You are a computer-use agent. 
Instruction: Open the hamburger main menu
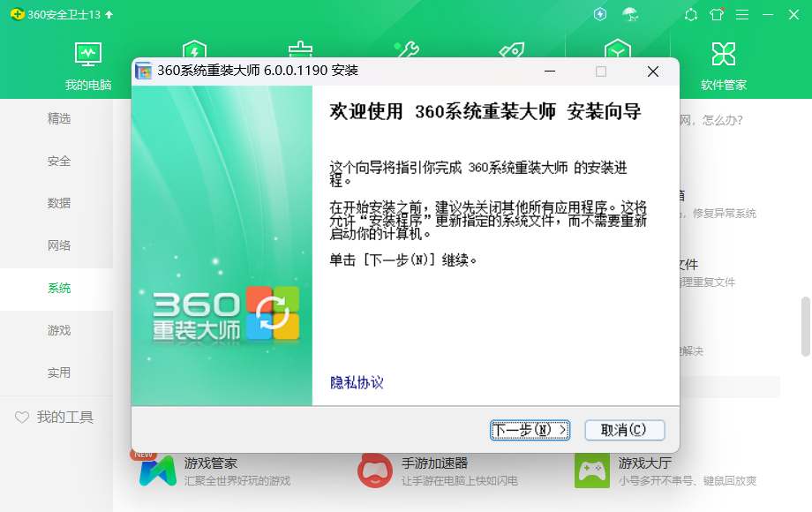[742, 14]
